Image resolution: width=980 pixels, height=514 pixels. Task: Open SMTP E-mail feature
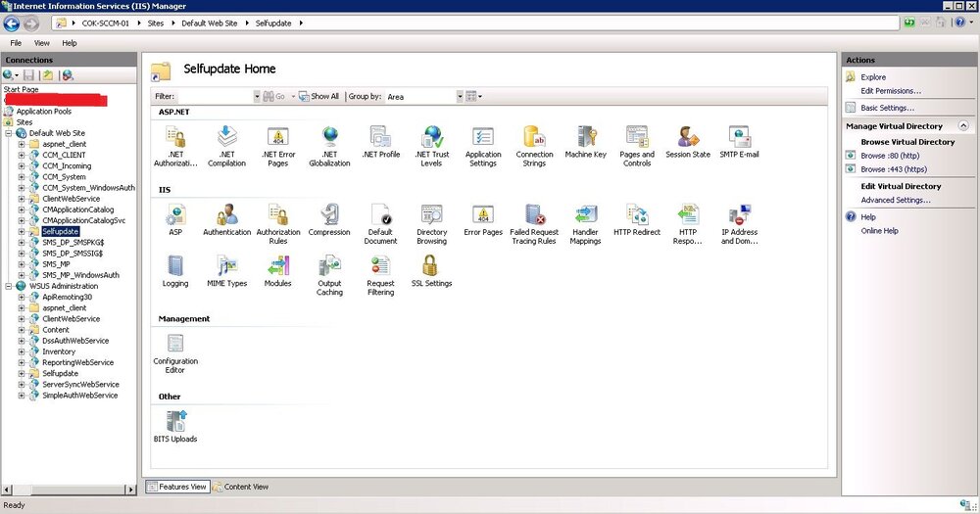click(739, 142)
